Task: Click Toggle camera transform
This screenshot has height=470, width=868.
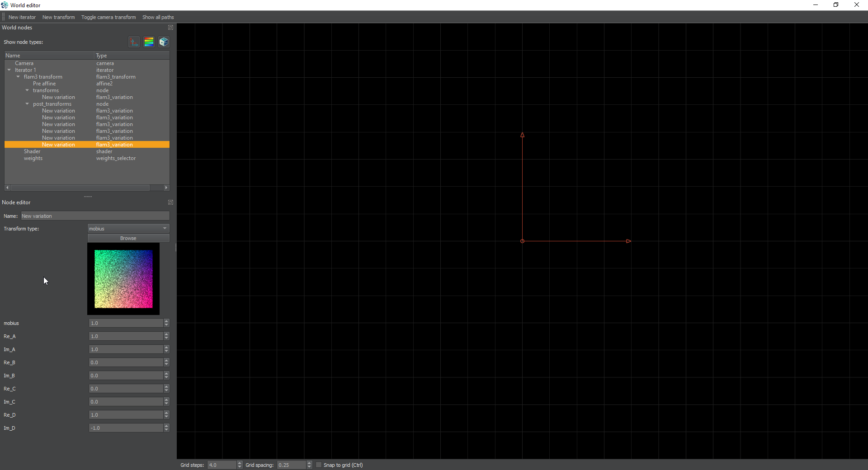Action: click(108, 17)
